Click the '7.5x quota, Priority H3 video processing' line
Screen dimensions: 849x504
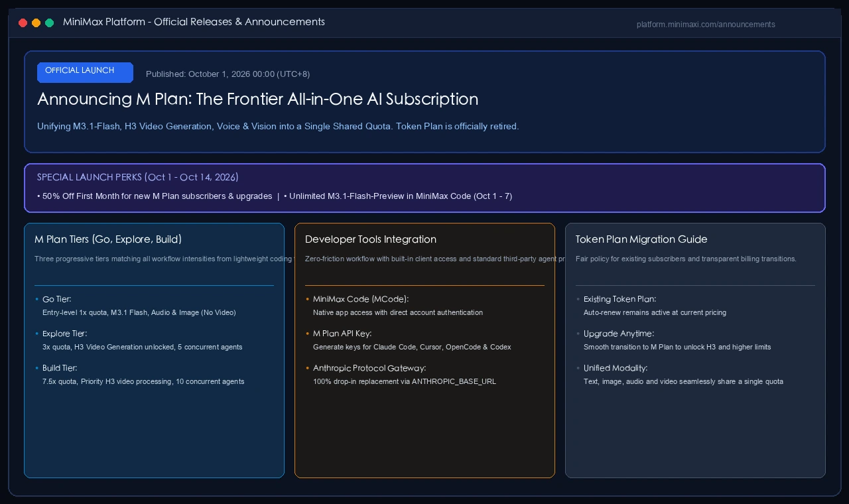(143, 381)
